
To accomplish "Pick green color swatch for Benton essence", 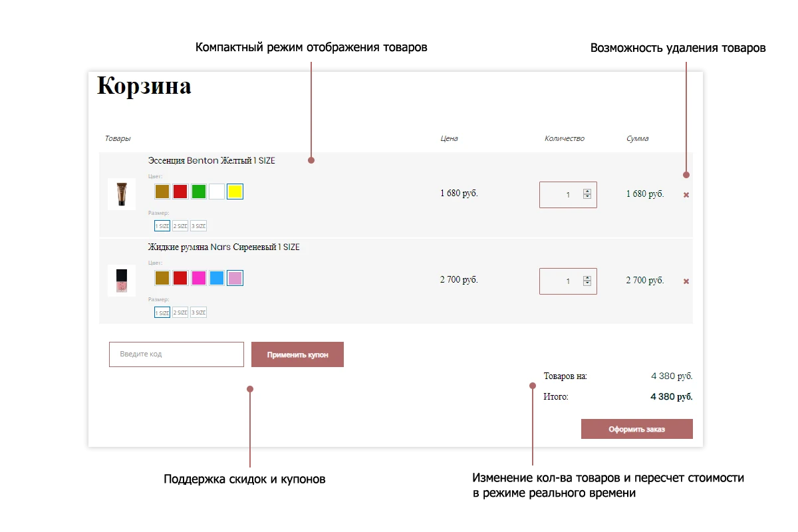I will tap(199, 192).
